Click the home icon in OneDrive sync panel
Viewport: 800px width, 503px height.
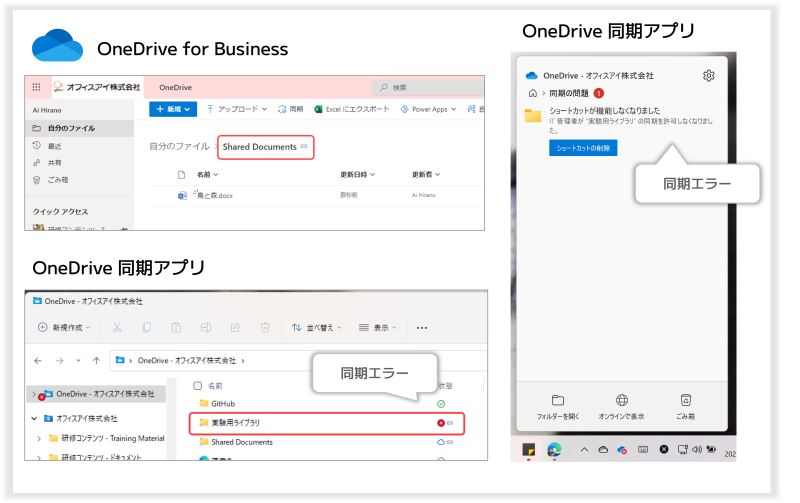pos(533,93)
